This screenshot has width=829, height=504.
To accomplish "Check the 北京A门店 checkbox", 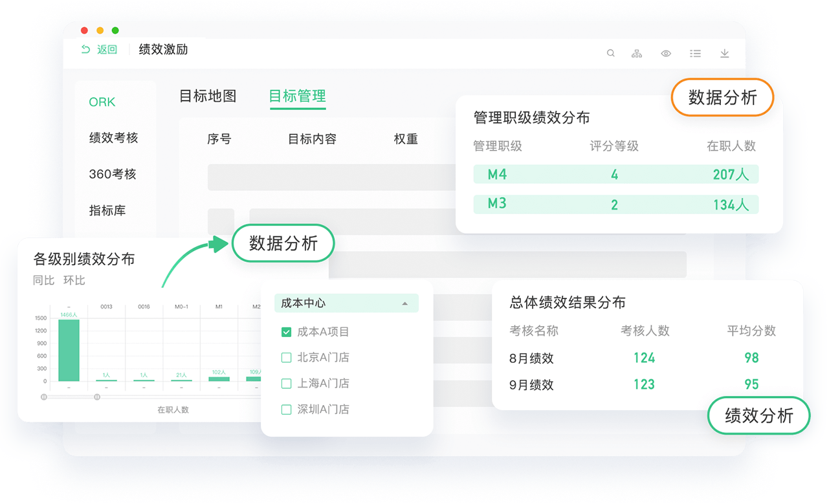I will point(287,358).
